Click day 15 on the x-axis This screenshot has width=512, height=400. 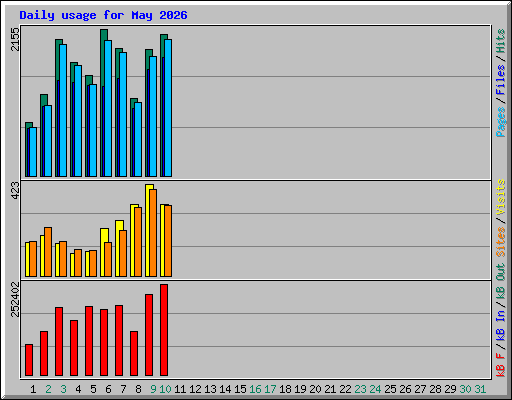[240, 389]
